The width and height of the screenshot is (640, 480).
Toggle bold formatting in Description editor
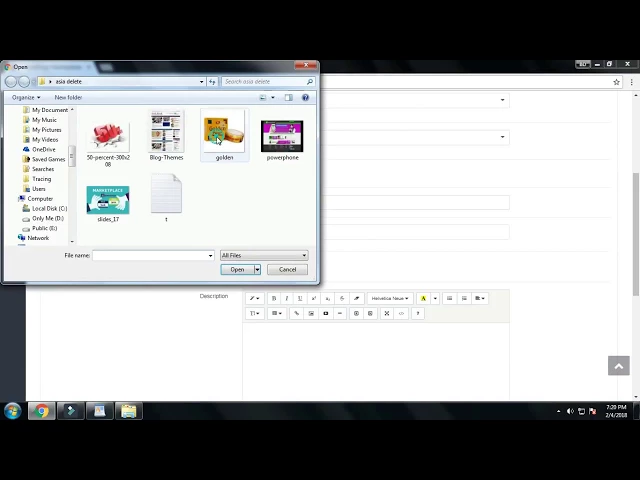pos(274,298)
